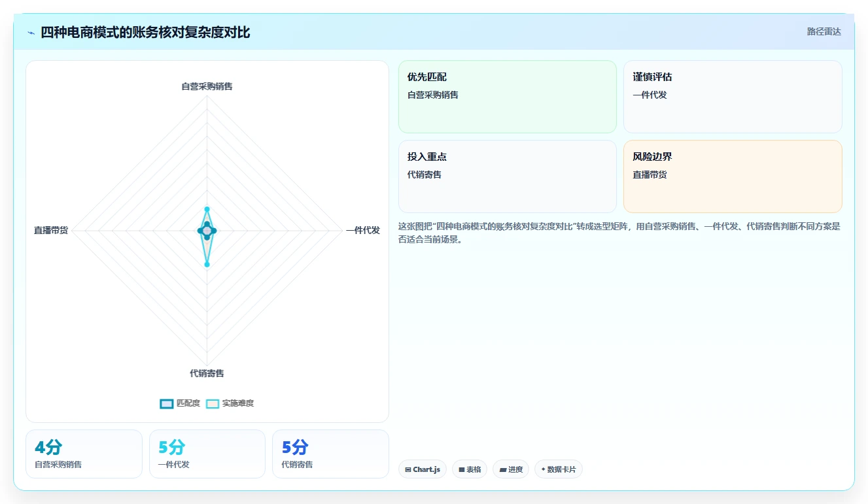Select the 优先匹配 card

[508, 97]
